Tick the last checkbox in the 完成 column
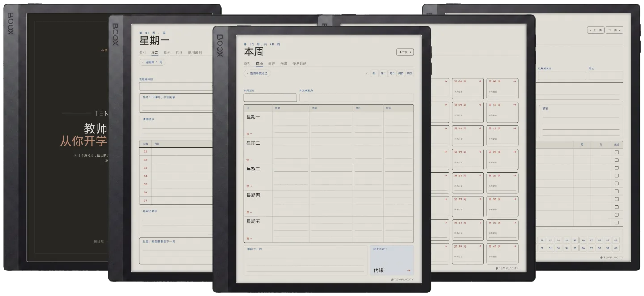The height and width of the screenshot is (296, 644). [x=616, y=223]
